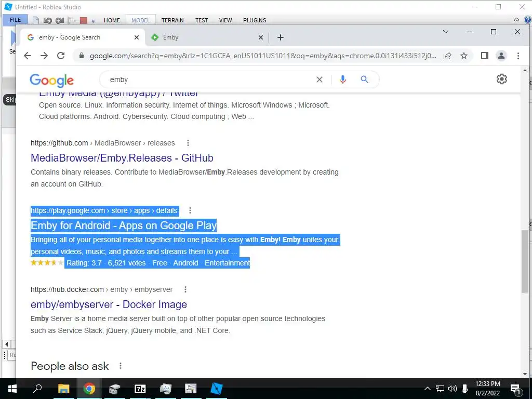The width and height of the screenshot is (532, 399).
Task: Switch to the VIEW ribbon tab
Action: (225, 20)
